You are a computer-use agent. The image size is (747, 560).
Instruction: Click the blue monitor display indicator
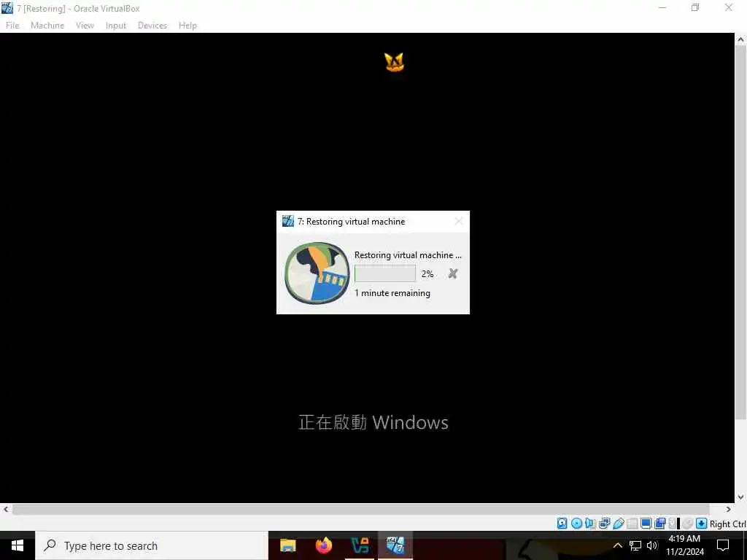tap(646, 524)
